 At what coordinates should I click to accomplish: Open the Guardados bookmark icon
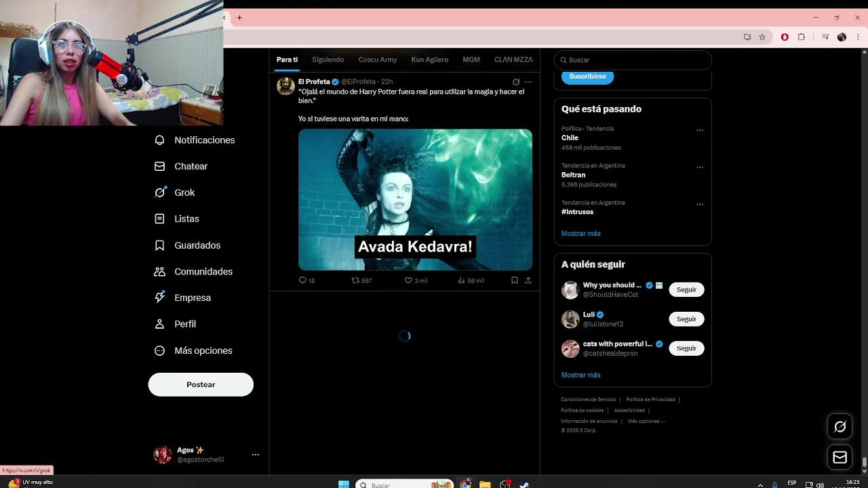coord(159,245)
